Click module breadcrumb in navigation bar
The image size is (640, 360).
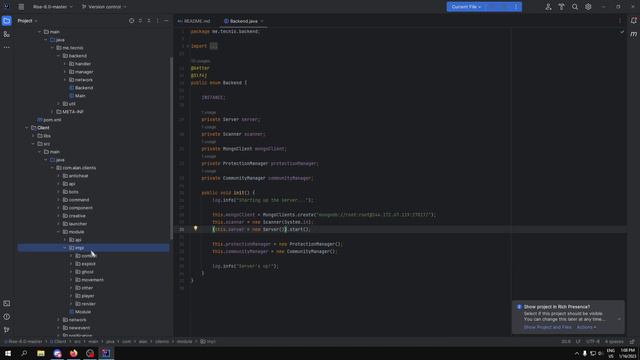tap(184, 342)
